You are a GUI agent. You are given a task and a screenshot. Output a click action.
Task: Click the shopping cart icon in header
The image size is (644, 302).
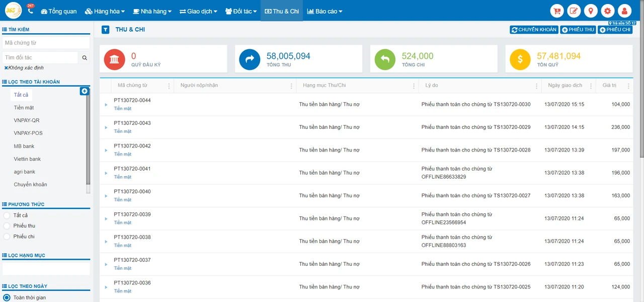[x=557, y=11]
